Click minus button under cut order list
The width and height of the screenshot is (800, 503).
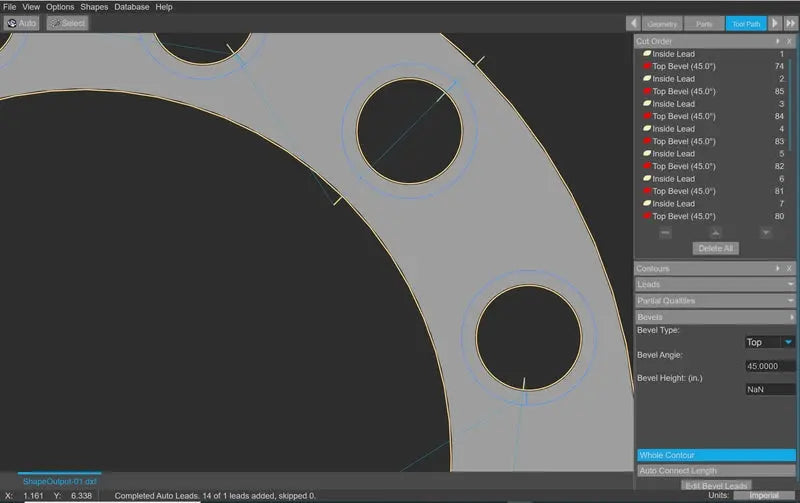coord(666,233)
